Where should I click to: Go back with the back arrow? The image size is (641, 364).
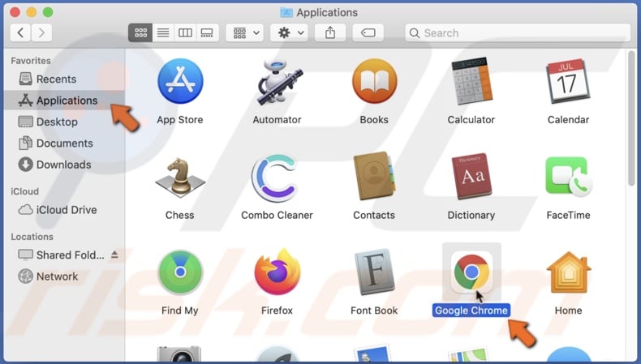coord(20,32)
